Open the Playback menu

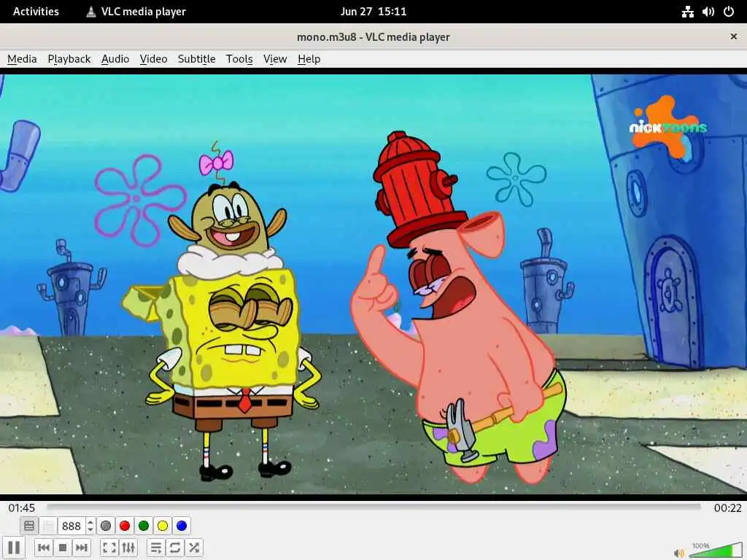(69, 59)
